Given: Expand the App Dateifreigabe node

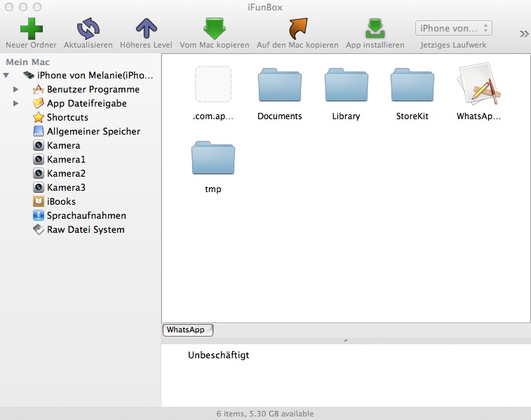Looking at the screenshot, I should point(15,103).
